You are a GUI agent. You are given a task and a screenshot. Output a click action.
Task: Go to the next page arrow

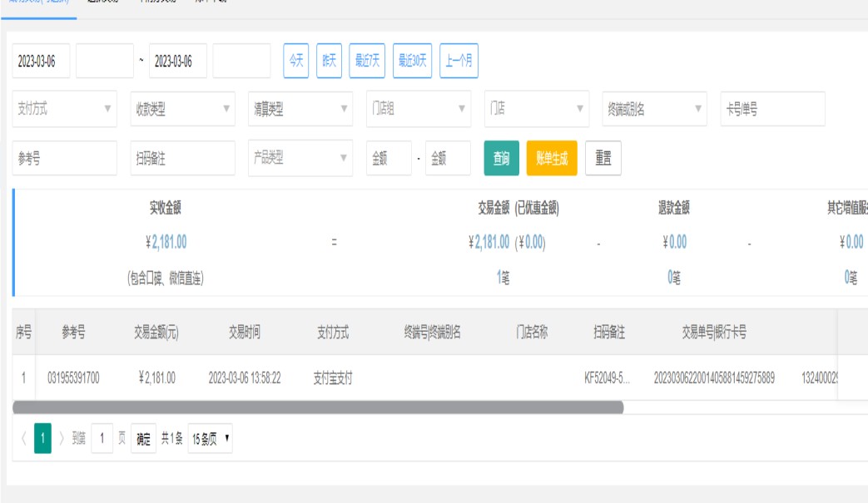(x=62, y=439)
